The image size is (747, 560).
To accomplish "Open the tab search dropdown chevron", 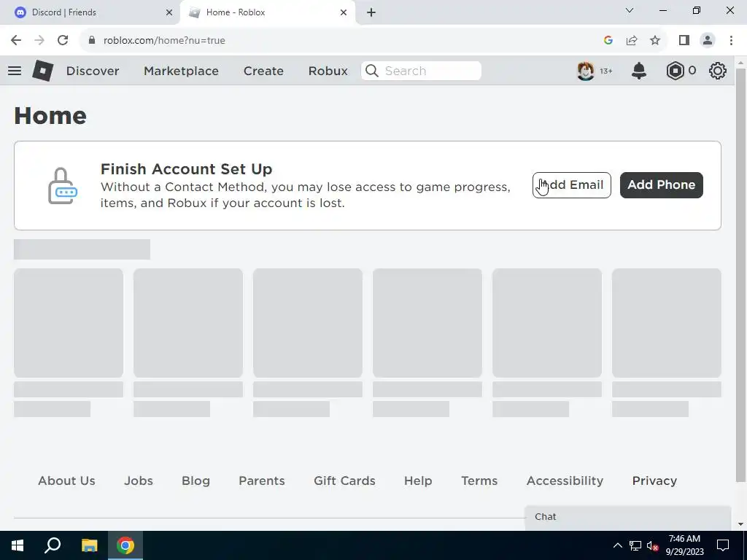I will click(x=630, y=10).
